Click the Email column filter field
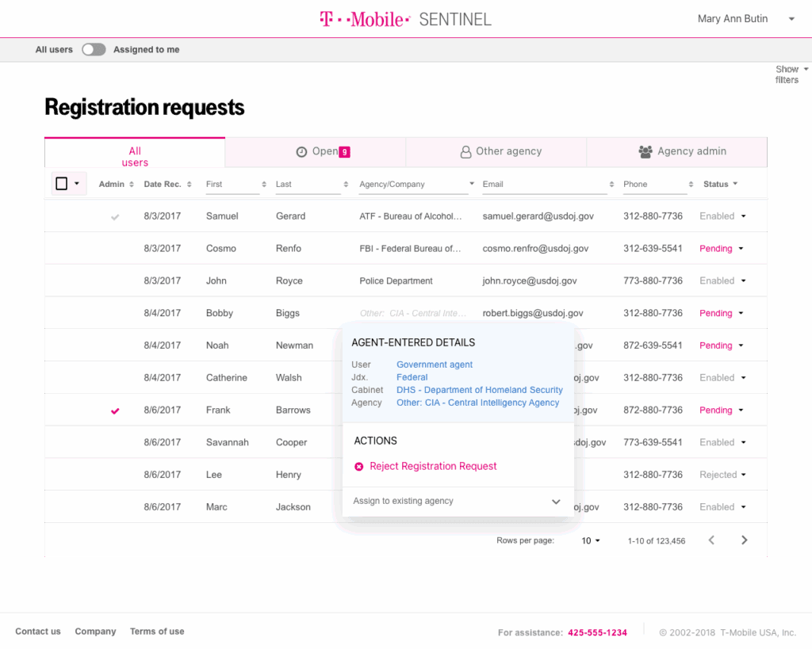Viewport: 812px width, 649px height. pos(544,185)
